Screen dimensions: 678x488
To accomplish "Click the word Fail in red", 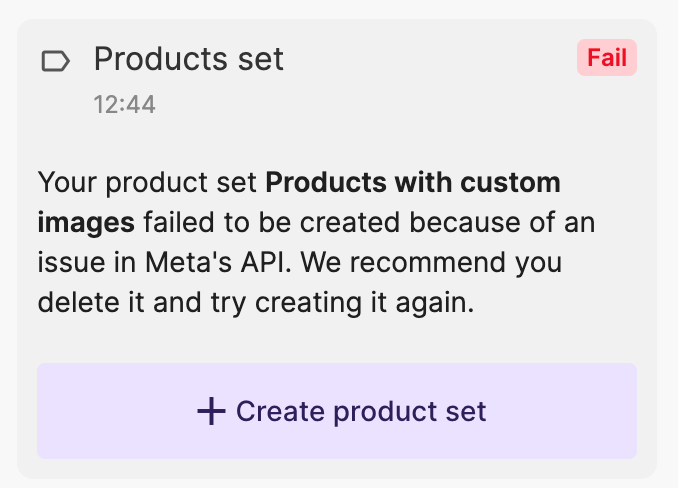I will point(607,57).
